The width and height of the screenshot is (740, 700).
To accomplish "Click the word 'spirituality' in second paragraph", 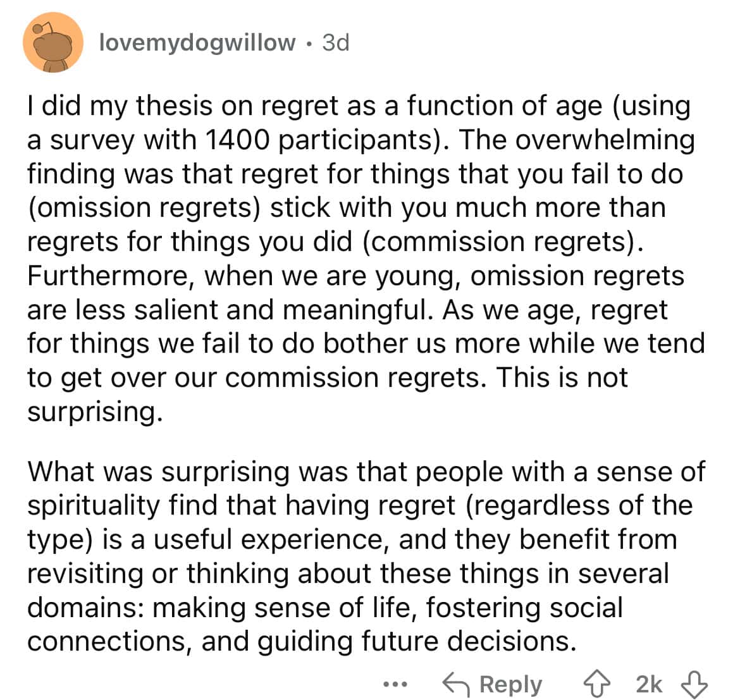I will pyautogui.click(x=94, y=506).
